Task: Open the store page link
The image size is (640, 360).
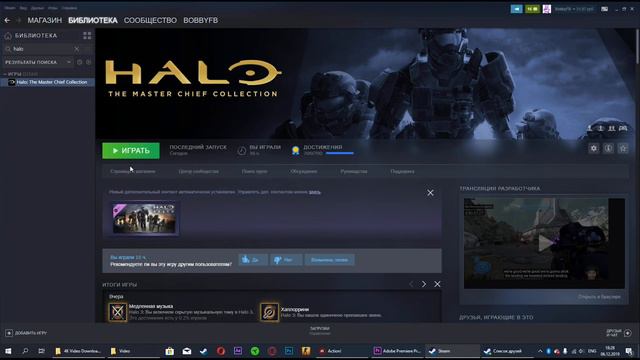Action: coord(133,171)
